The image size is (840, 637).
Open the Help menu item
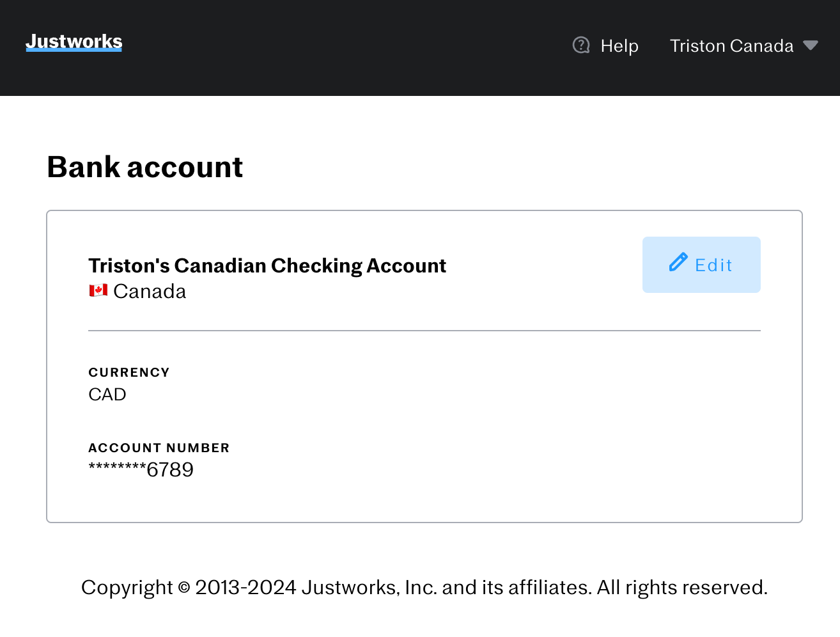[x=618, y=45]
